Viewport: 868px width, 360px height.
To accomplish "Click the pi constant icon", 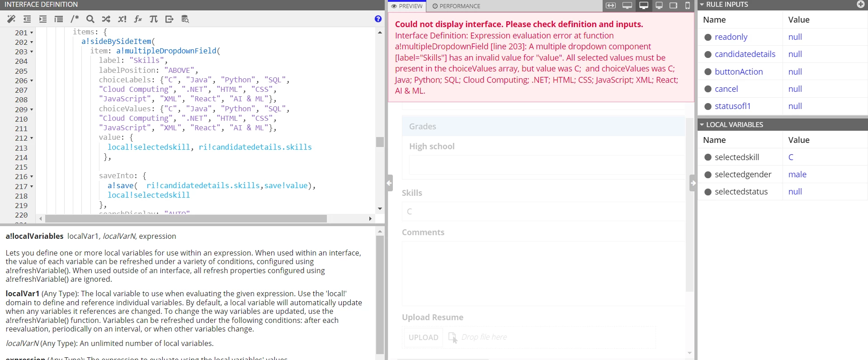I will click(154, 19).
